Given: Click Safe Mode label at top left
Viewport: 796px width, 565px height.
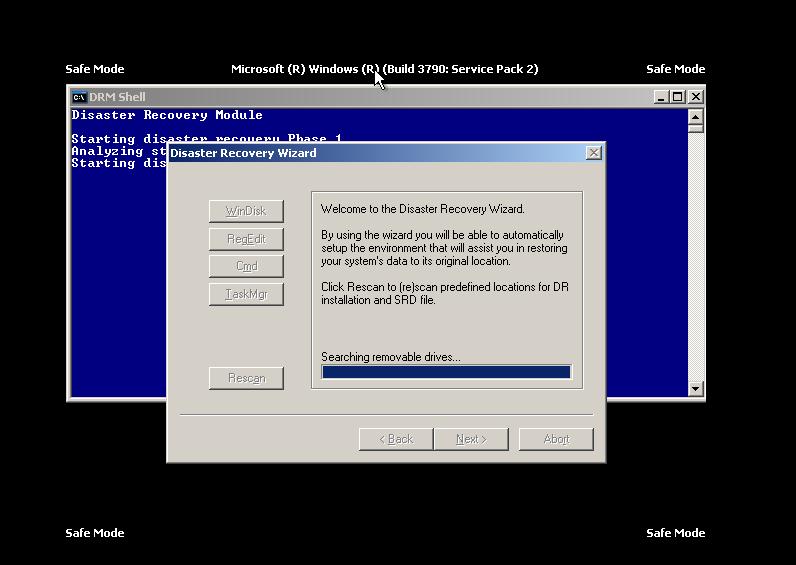Looking at the screenshot, I should (95, 69).
